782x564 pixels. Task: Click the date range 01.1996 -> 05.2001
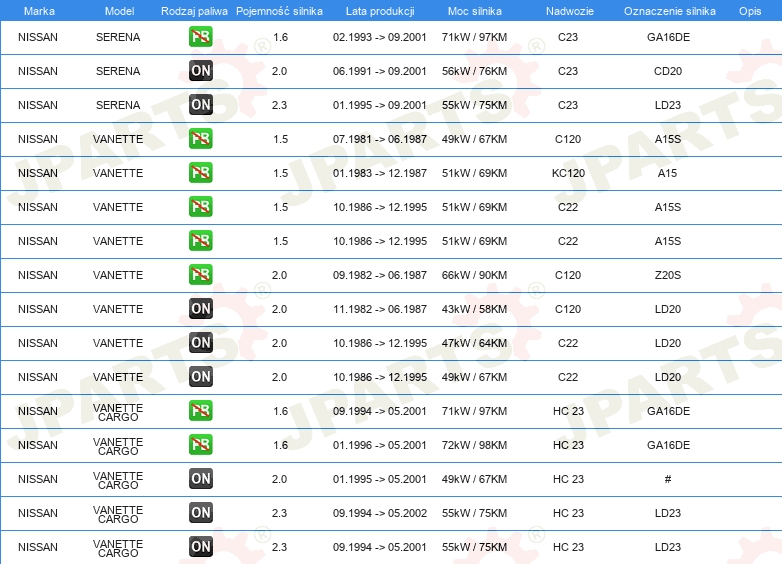point(380,445)
